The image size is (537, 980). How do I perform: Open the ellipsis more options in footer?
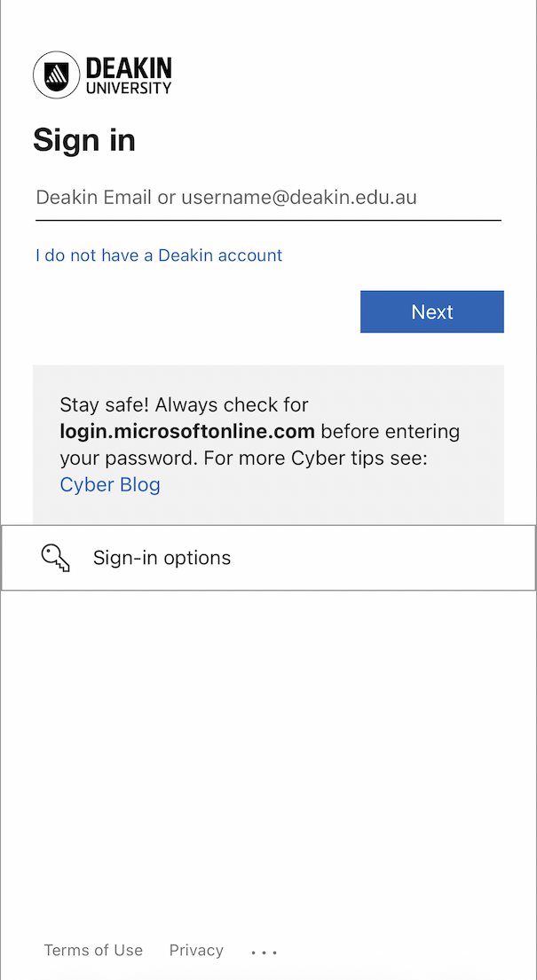tap(264, 952)
